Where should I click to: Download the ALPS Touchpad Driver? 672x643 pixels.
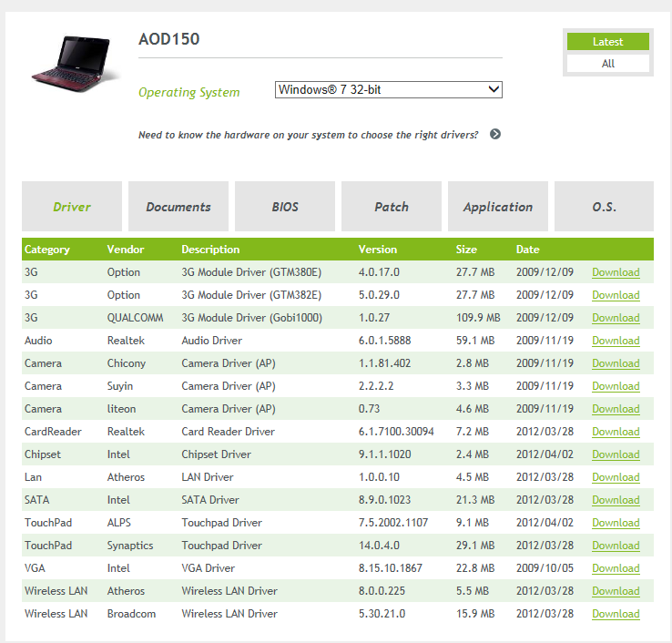point(616,523)
